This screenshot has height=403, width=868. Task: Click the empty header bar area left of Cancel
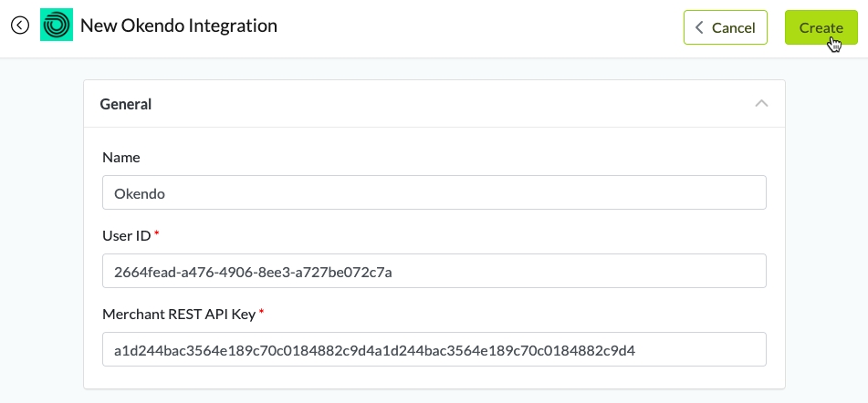pyautogui.click(x=475, y=27)
